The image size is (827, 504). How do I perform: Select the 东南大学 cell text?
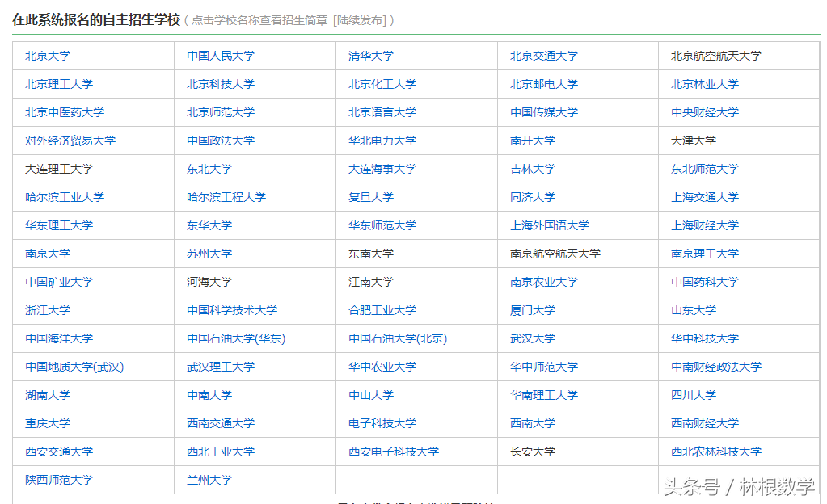tap(371, 254)
